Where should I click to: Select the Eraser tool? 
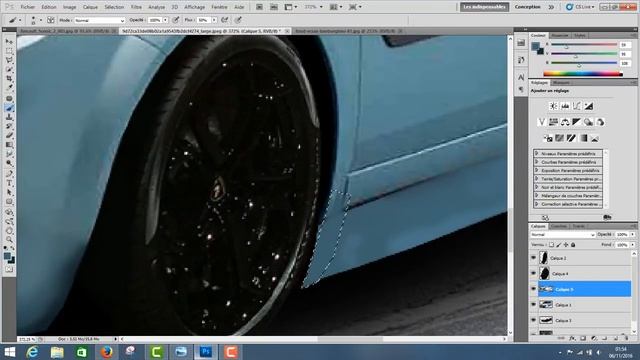click(x=9, y=136)
